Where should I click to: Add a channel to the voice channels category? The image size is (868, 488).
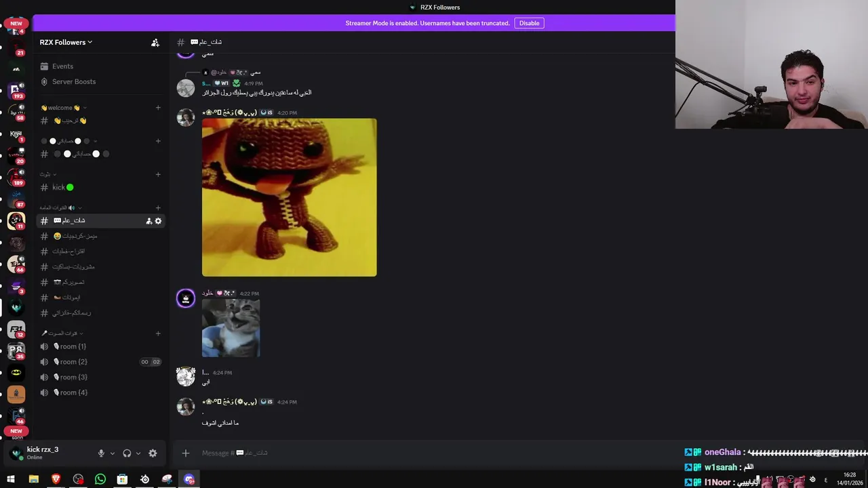coord(158,333)
